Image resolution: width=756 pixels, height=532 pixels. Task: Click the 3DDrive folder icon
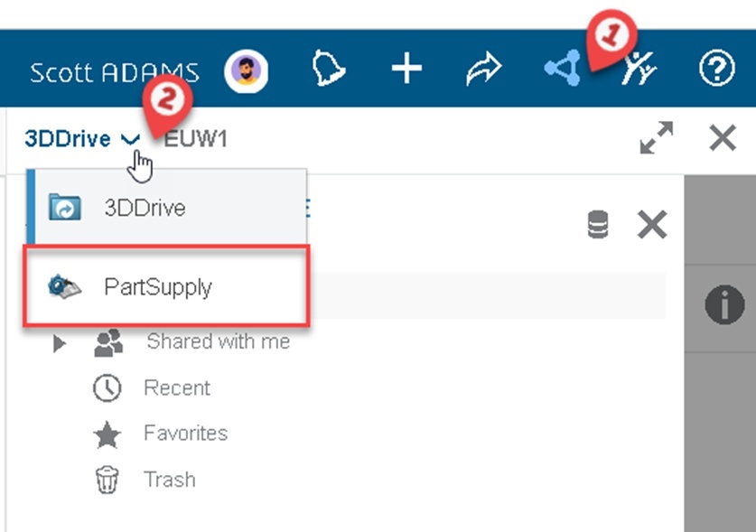65,208
